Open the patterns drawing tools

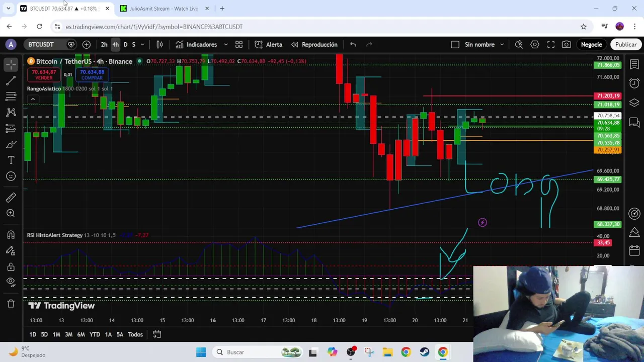11,112
